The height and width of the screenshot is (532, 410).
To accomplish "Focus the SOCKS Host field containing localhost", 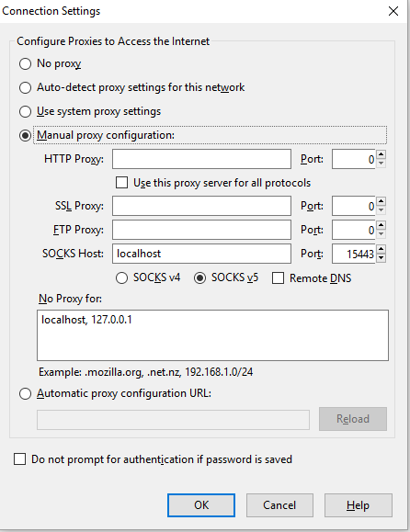I will coord(201,254).
